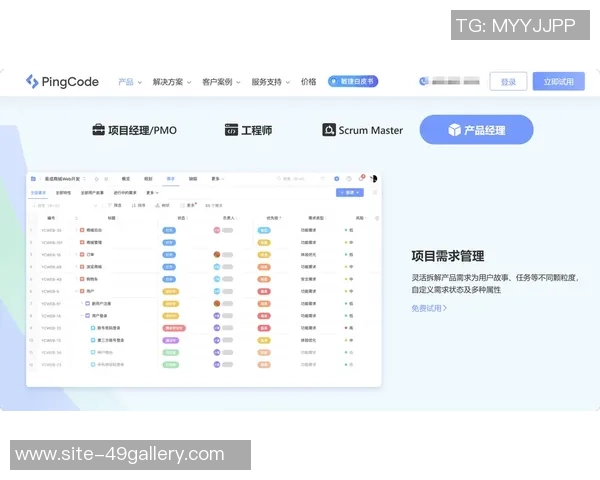Click the Scrum Master icon
The width and height of the screenshot is (600, 480).
[329, 130]
